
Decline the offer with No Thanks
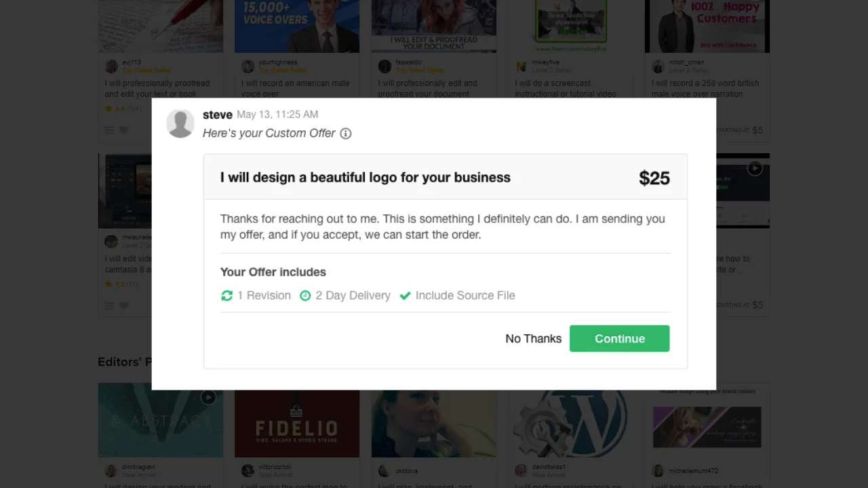tap(533, 339)
